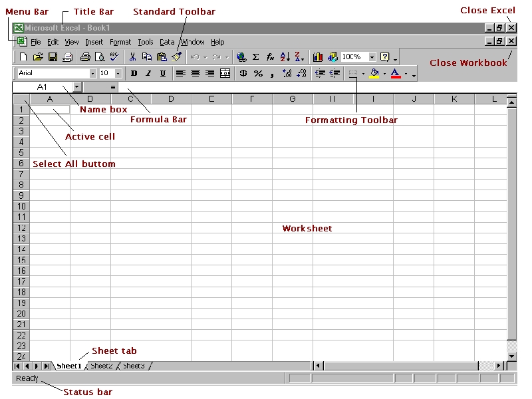
Task: Click the New workbook icon
Action: [x=23, y=57]
